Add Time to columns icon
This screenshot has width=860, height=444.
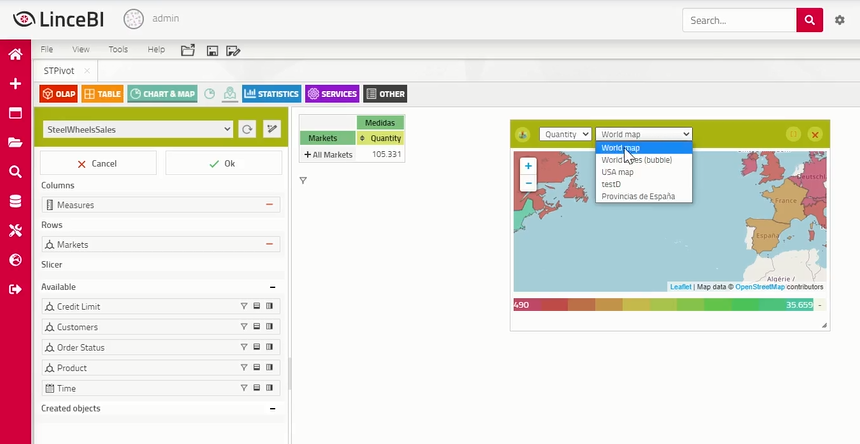(269, 388)
